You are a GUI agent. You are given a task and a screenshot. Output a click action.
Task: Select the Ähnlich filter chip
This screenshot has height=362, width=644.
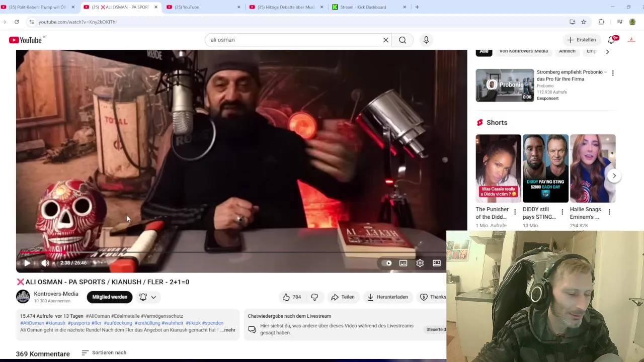567,51
